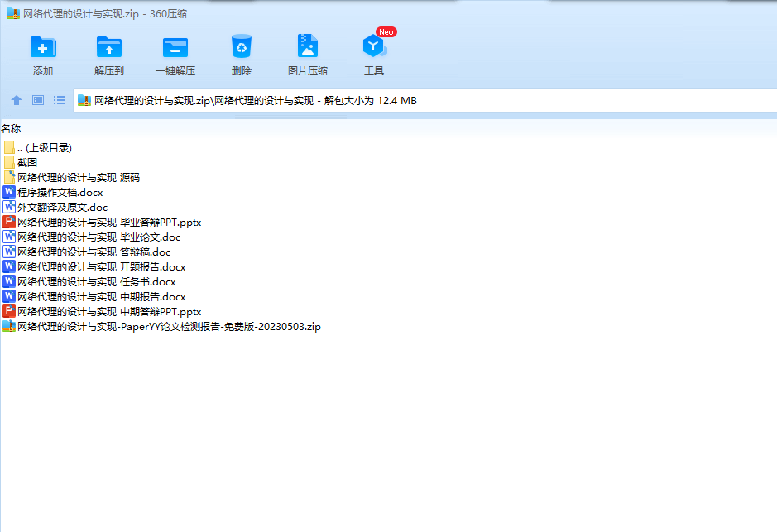Viewport: 777px width, 532px height.
Task: Select the 开题报告.docx file
Action: [x=94, y=266]
